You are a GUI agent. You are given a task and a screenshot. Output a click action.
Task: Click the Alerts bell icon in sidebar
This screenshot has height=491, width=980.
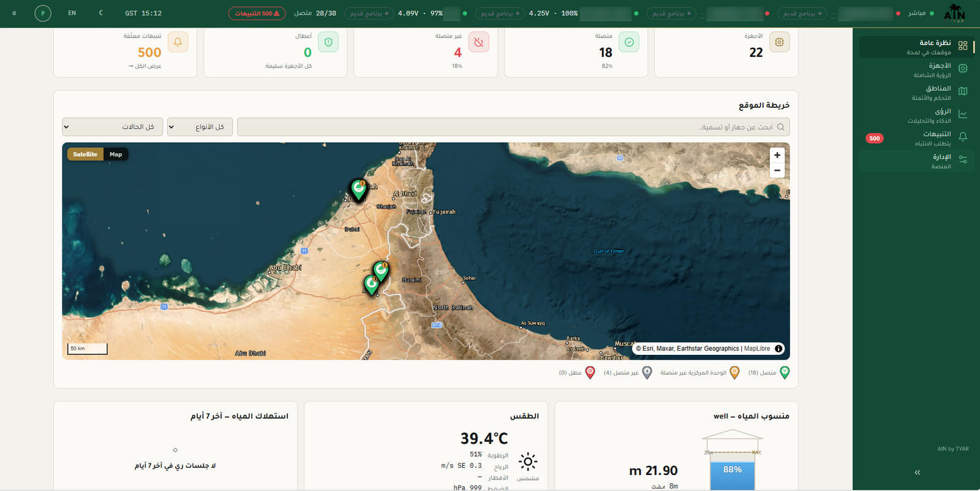(x=963, y=137)
